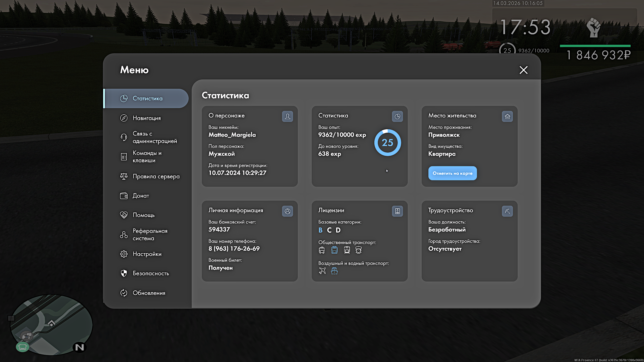This screenshot has width=644, height=362.
Task: Open the Настройки menu section
Action: [147, 254]
